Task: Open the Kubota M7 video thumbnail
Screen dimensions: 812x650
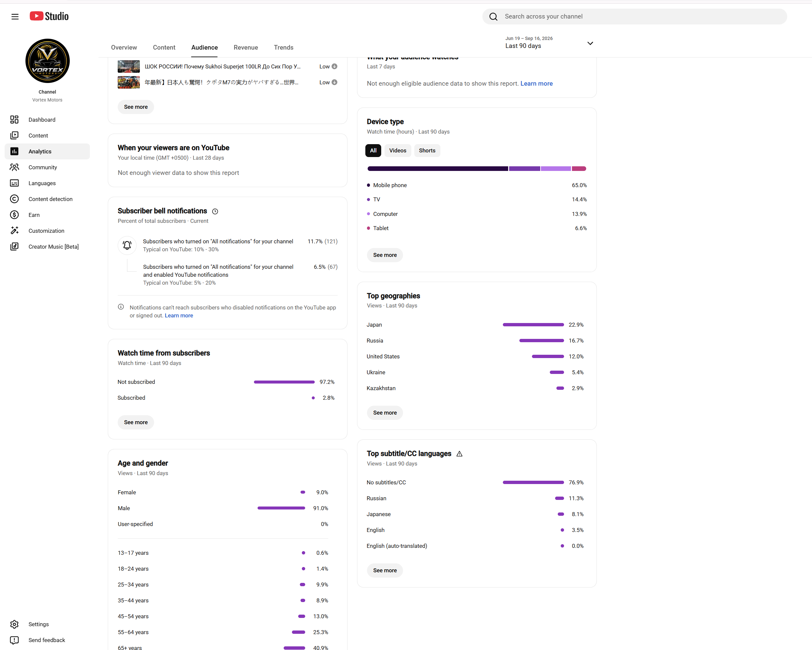Action: pyautogui.click(x=129, y=82)
